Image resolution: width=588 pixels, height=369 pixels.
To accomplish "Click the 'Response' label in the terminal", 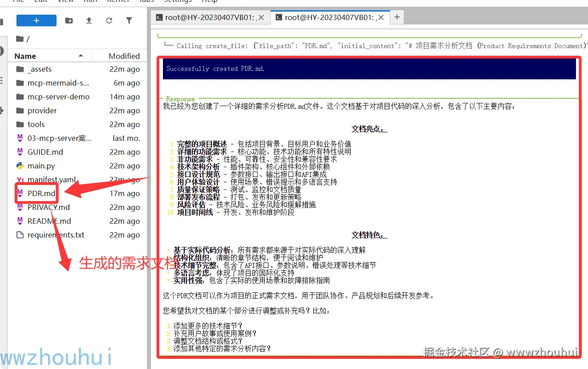I will [x=180, y=99].
